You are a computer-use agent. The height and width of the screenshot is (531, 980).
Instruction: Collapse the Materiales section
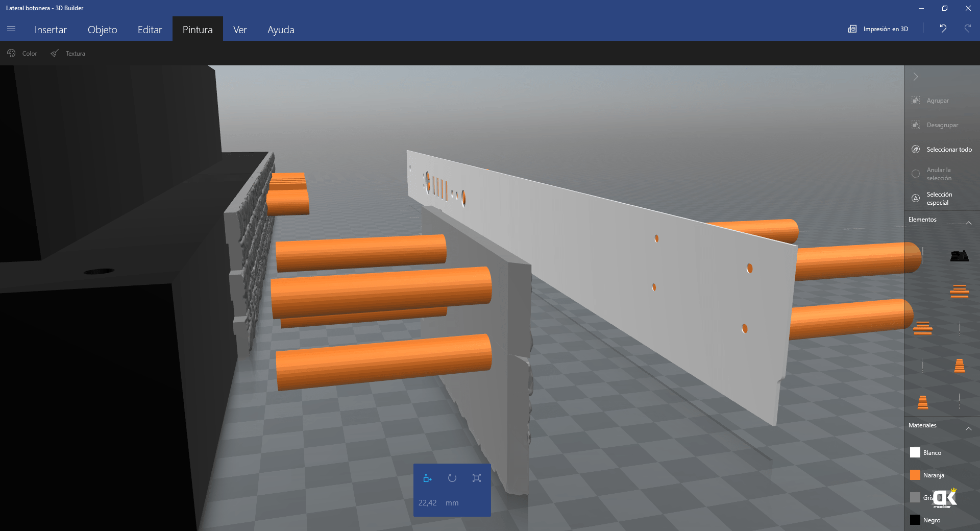[968, 428]
